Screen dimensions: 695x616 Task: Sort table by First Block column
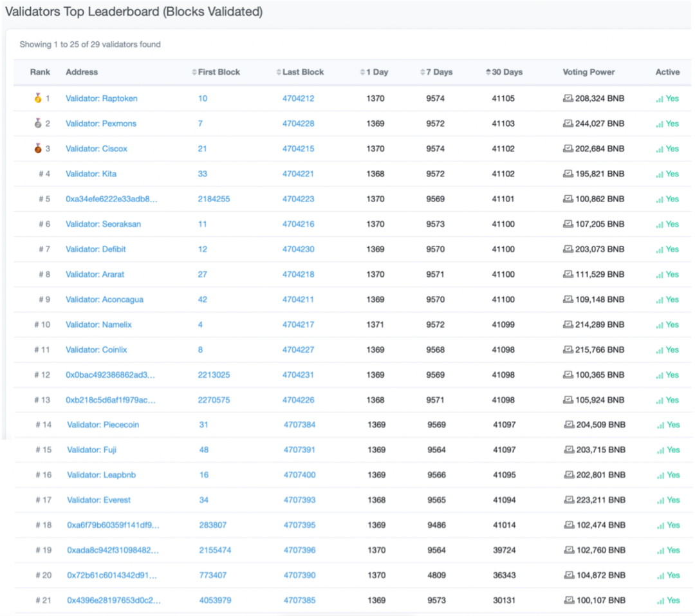coord(218,72)
